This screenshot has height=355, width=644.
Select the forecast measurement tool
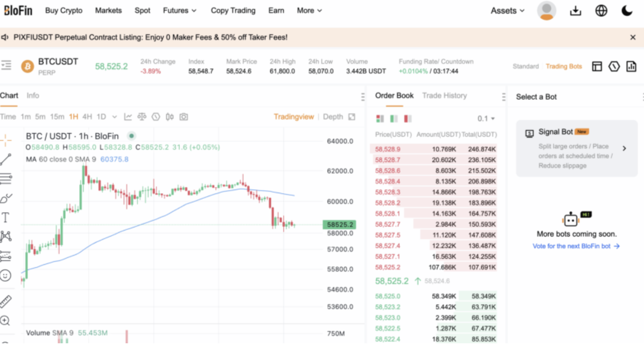[x=6, y=256]
